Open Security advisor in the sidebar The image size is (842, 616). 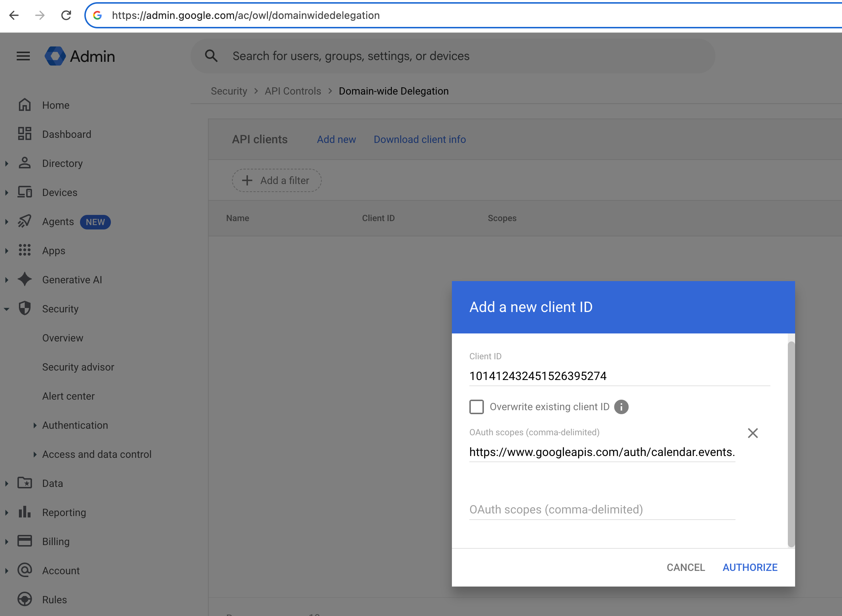click(78, 367)
